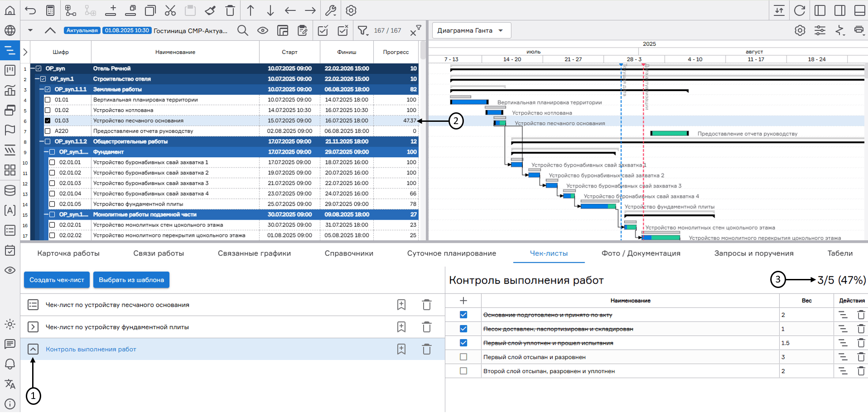
Task: Click the language translate icon in sidebar
Action: tap(10, 384)
